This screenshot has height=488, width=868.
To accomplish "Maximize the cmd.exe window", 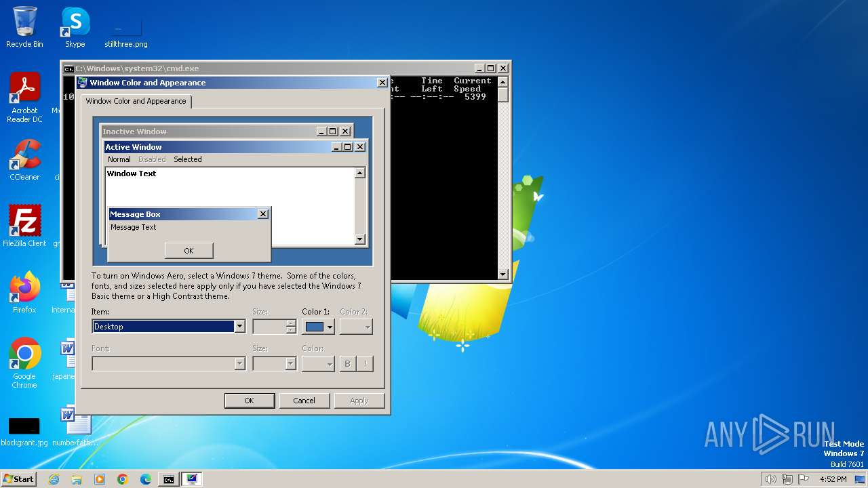I will (x=490, y=68).
